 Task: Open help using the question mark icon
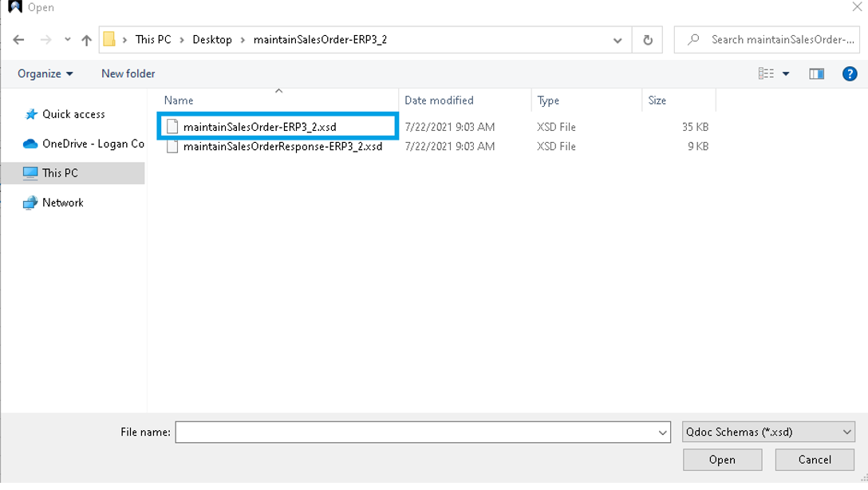tap(849, 73)
